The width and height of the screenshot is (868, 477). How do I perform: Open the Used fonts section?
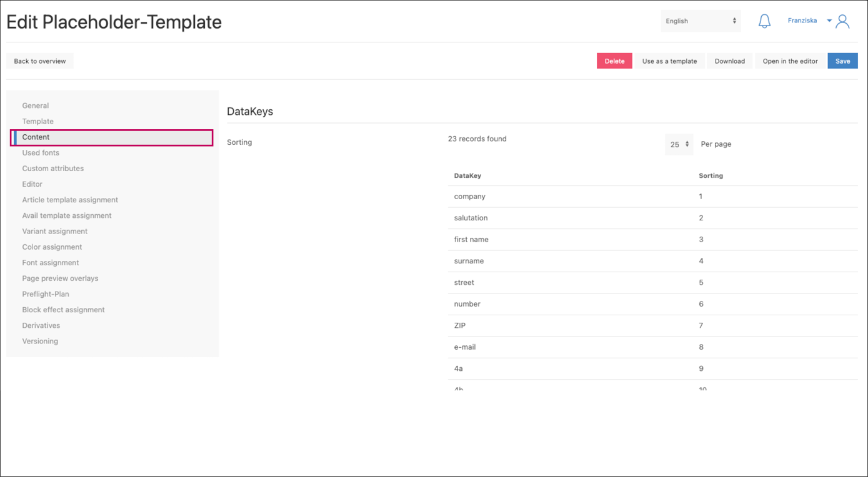(41, 153)
